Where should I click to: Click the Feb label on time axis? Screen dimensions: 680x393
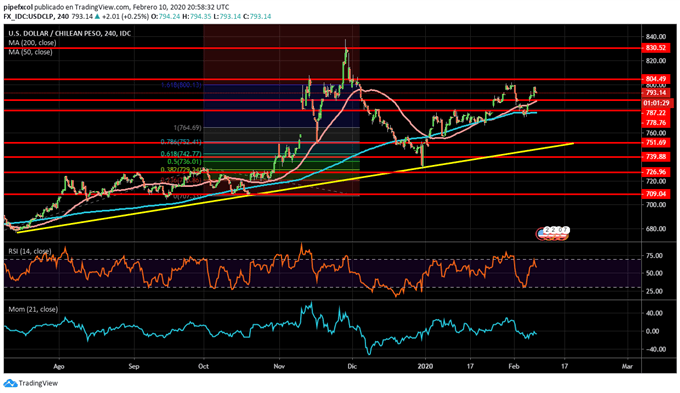click(x=514, y=367)
